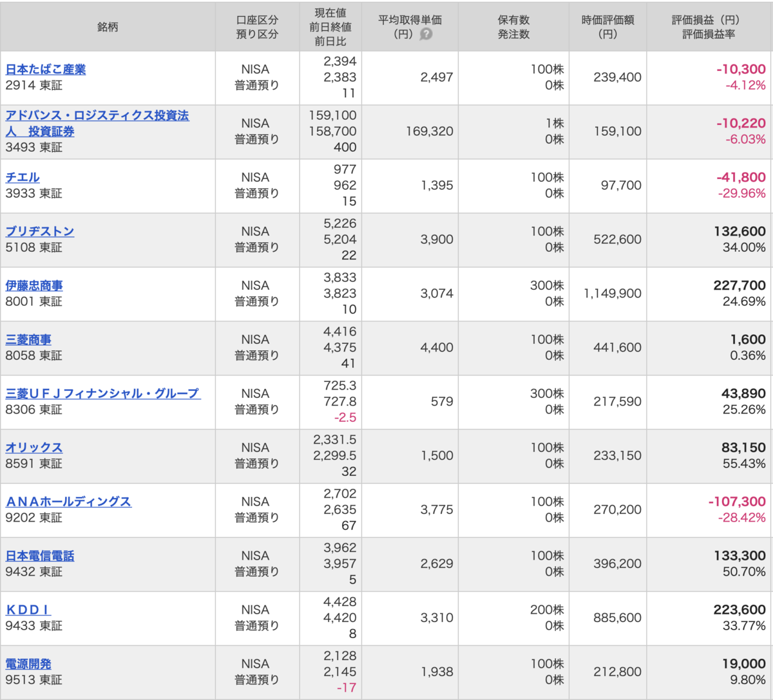Select the 227,700 gain for 伊藤忠商事
The image size is (773, 700).
[740, 285]
